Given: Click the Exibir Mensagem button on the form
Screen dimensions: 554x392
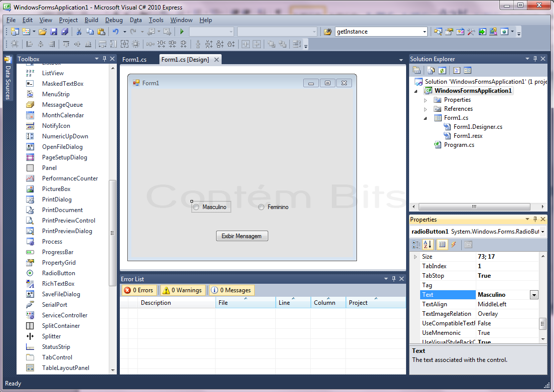Looking at the screenshot, I should click(x=242, y=236).
